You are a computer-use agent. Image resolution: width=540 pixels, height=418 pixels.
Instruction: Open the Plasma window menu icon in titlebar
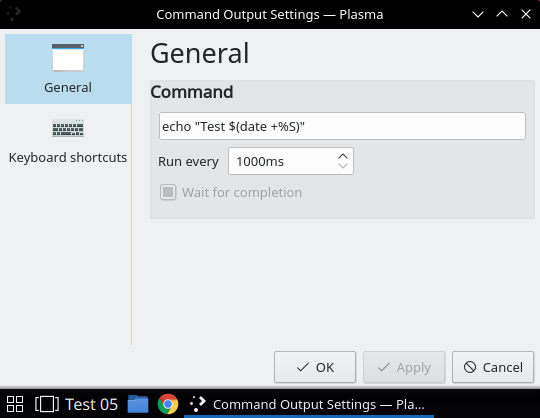pyautogui.click(x=14, y=14)
